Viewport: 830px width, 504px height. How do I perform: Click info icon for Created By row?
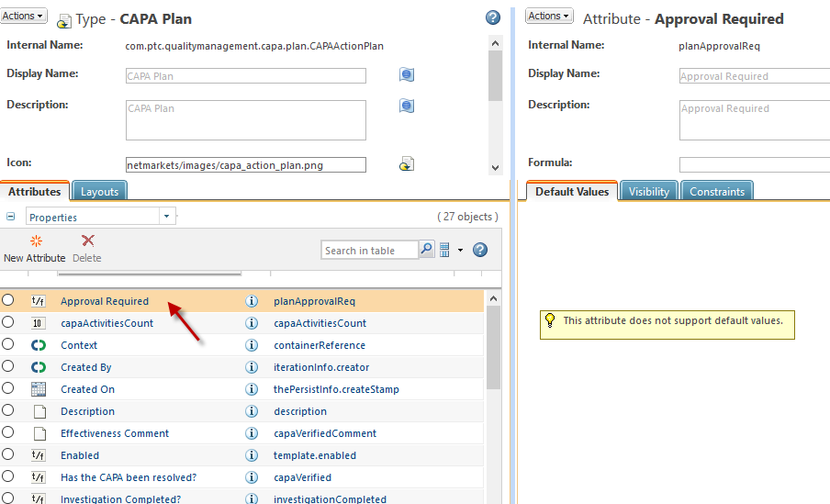tap(252, 367)
